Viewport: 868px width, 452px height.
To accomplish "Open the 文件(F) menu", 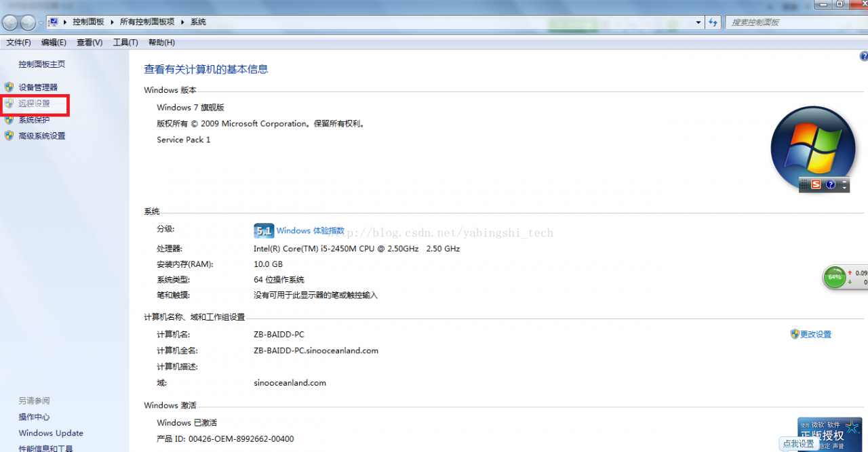I will coord(19,43).
